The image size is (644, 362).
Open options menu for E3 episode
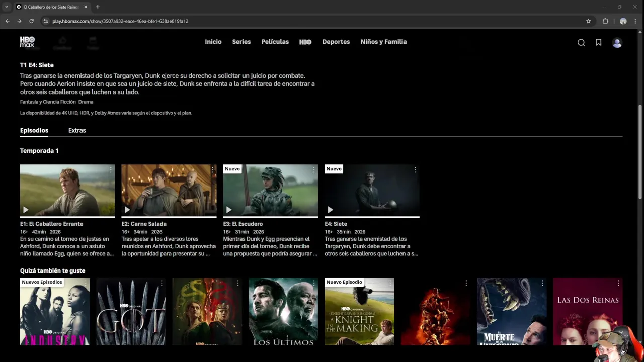(x=314, y=170)
